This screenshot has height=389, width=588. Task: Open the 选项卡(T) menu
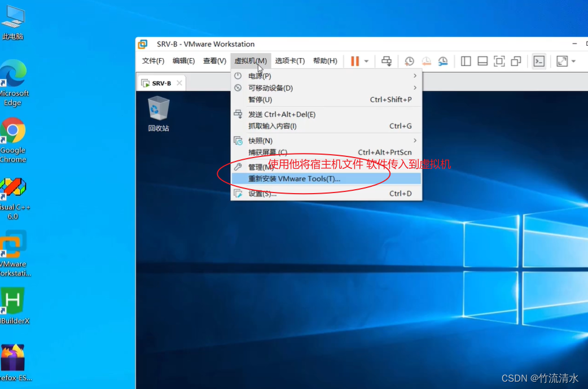coord(290,61)
